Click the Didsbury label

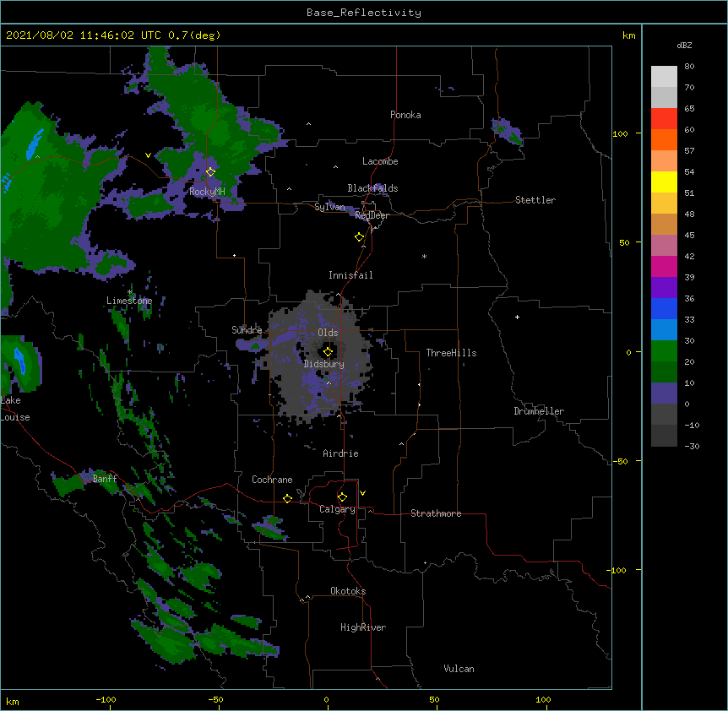pyautogui.click(x=324, y=364)
